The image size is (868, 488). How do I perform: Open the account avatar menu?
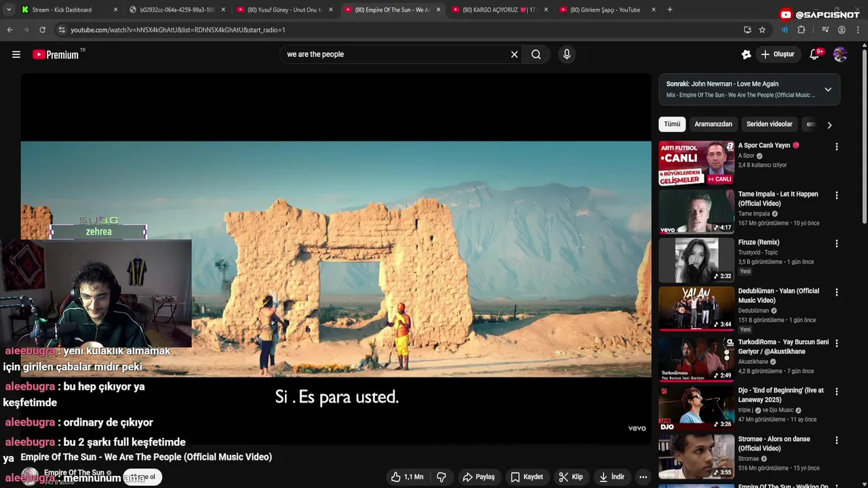pos(840,54)
